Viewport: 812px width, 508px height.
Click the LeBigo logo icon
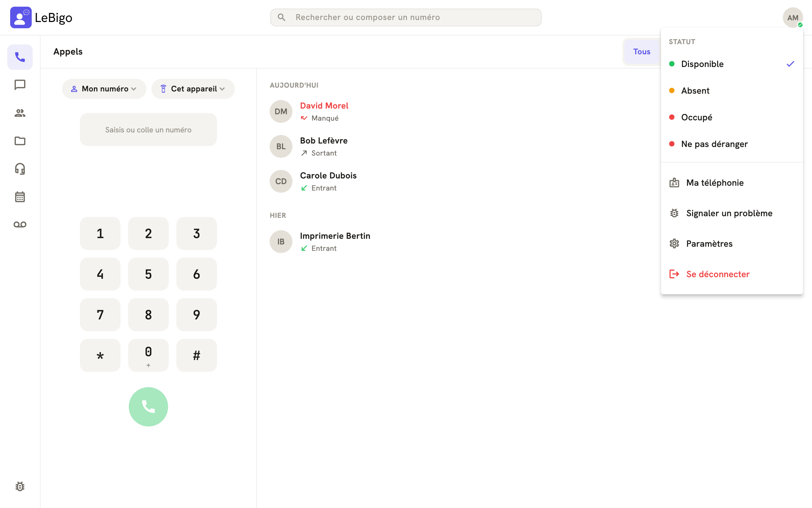click(x=21, y=17)
